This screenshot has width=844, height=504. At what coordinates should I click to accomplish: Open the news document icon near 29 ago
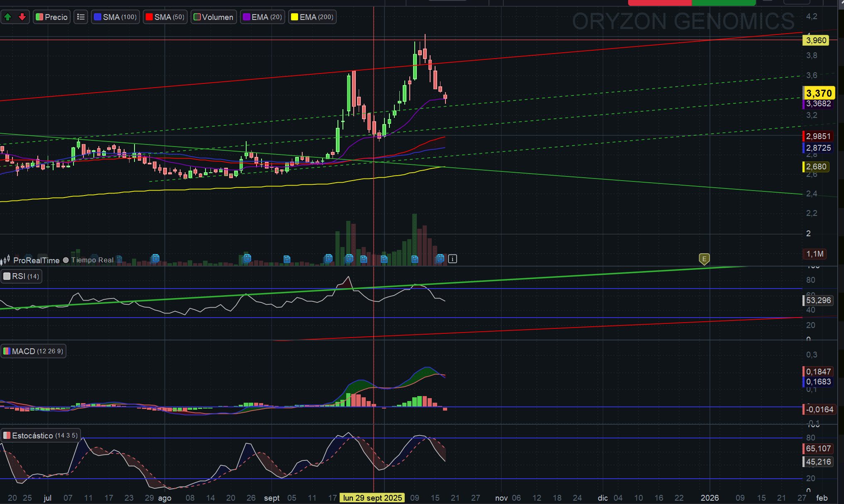pos(155,259)
